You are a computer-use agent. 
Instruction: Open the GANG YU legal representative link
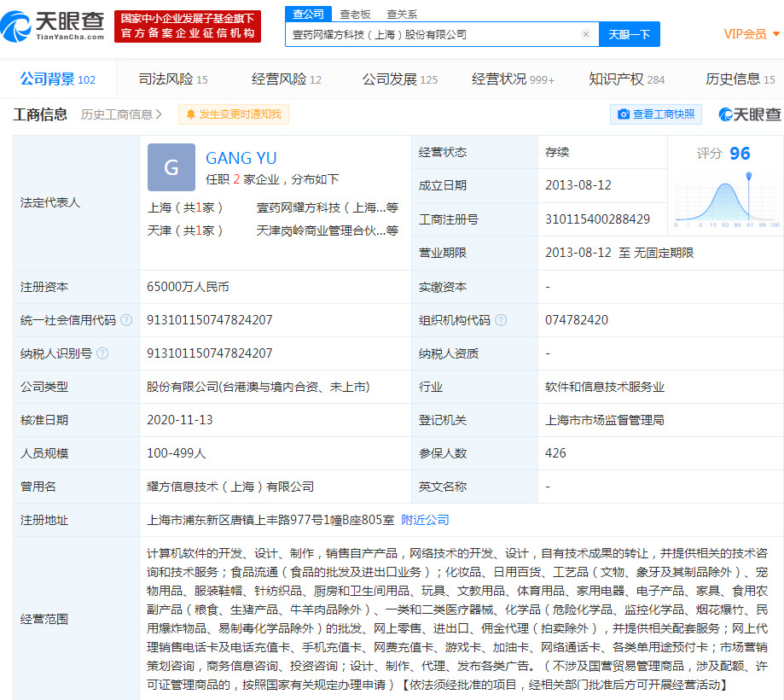tap(241, 158)
